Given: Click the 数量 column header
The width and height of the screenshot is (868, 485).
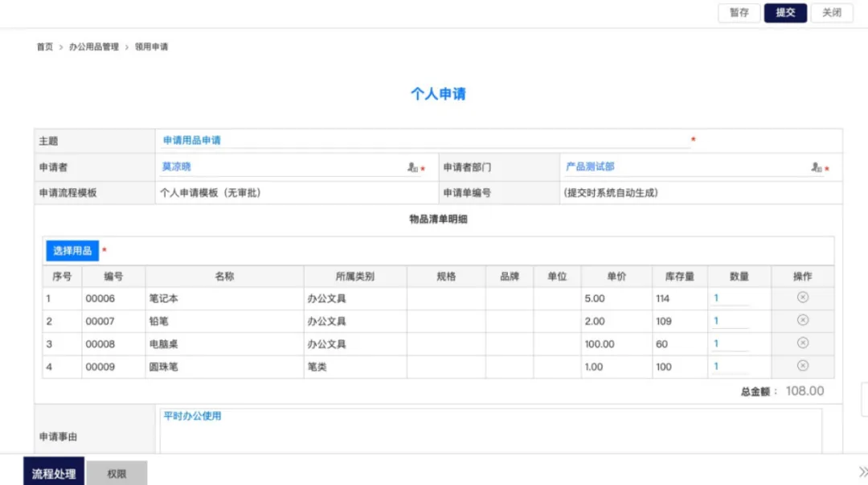Looking at the screenshot, I should coord(739,276).
